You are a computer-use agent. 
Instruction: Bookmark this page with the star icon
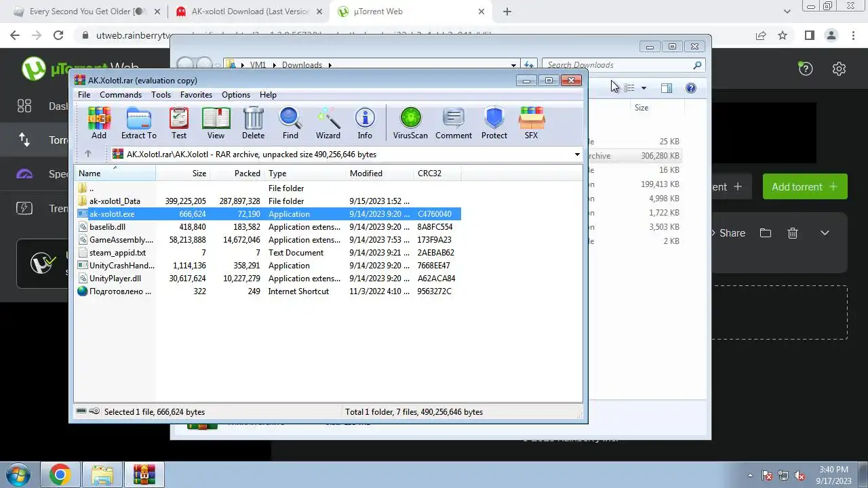tap(783, 35)
